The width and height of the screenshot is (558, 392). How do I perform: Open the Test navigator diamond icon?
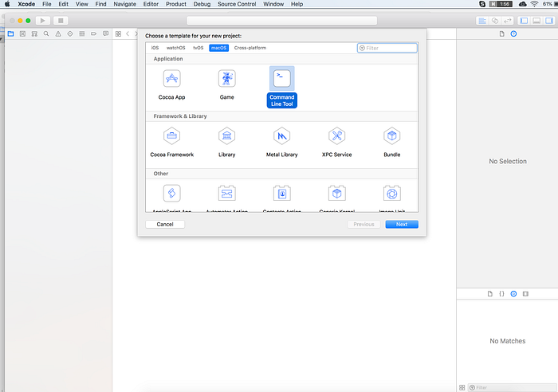click(x=70, y=33)
